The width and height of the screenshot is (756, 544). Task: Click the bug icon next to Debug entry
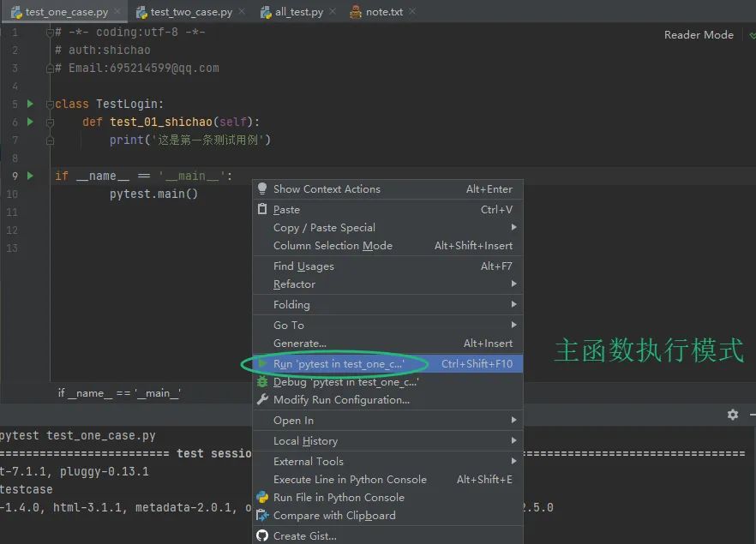tap(262, 381)
